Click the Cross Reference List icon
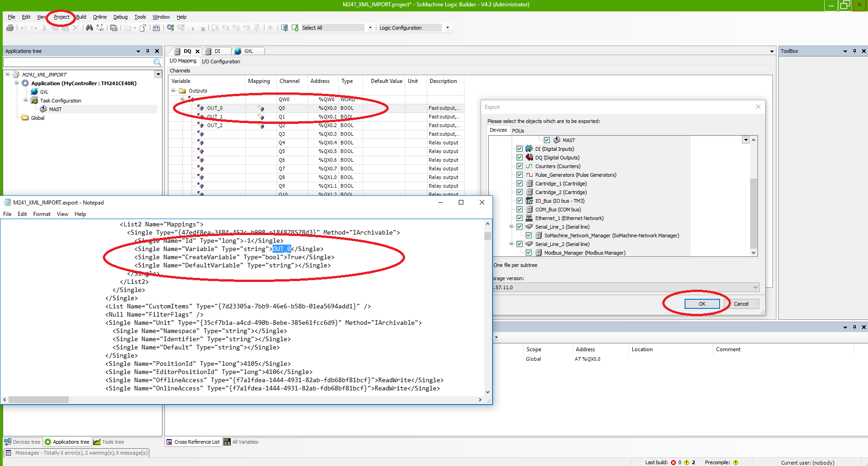Screen dimensions: 868x466 (169, 442)
